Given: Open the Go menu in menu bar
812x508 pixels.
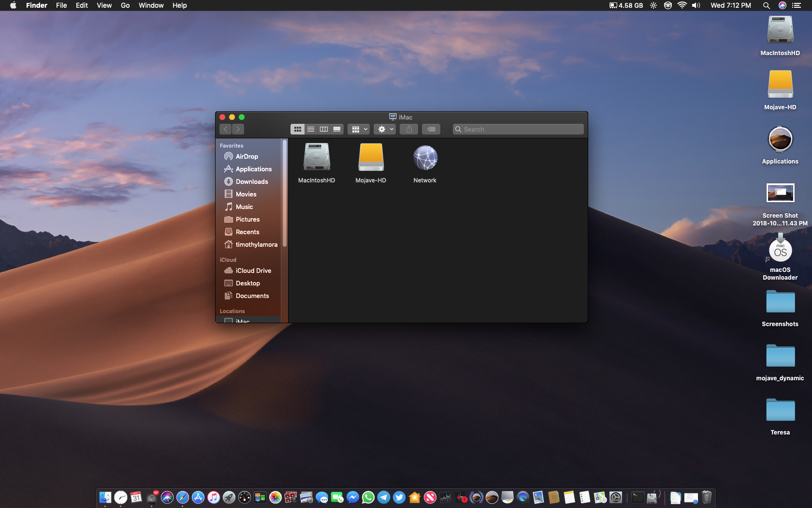Looking at the screenshot, I should tap(125, 5).
